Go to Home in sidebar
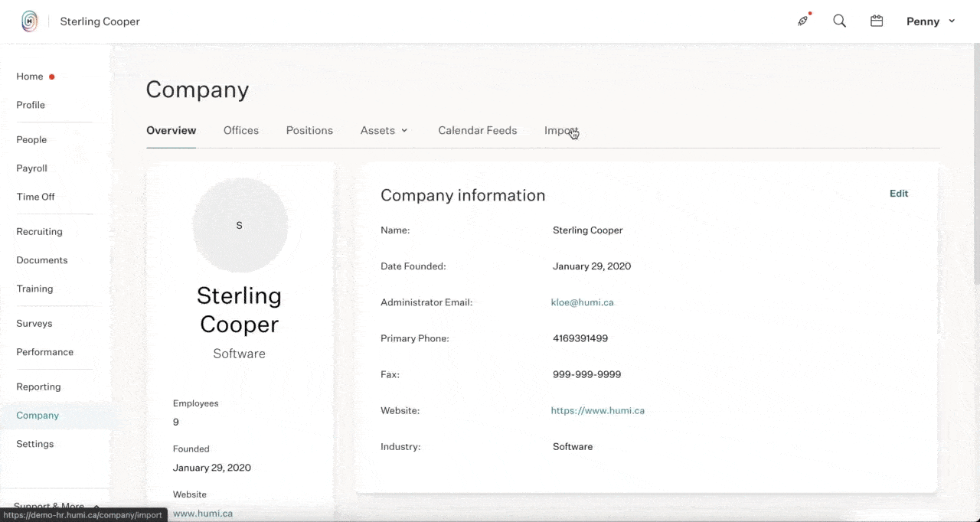 point(30,77)
